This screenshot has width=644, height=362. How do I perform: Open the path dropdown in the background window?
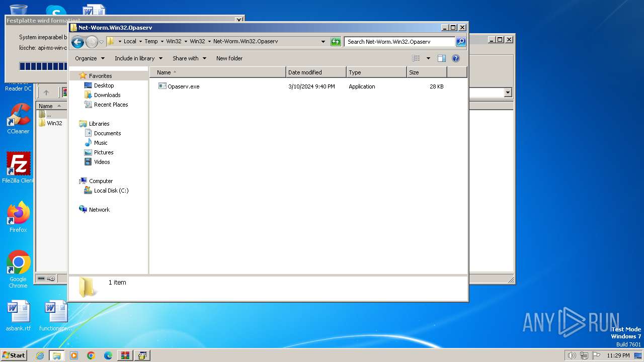pyautogui.click(x=508, y=93)
